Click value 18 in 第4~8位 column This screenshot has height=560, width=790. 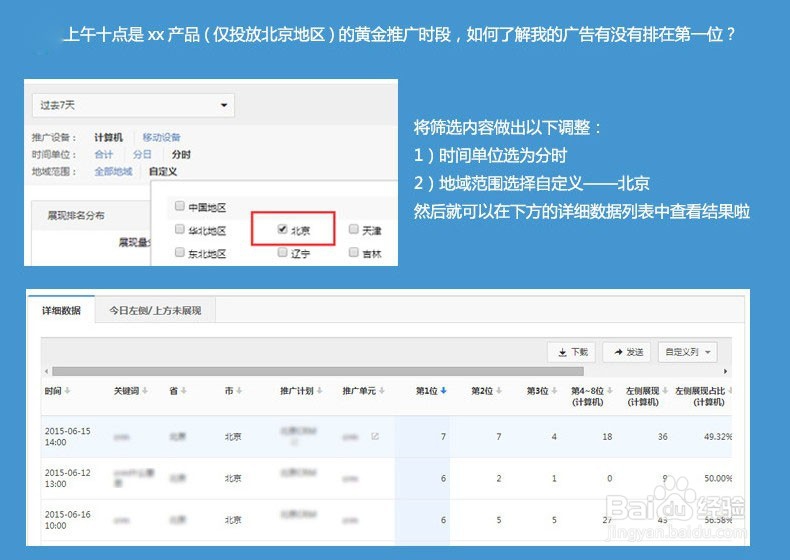607,437
